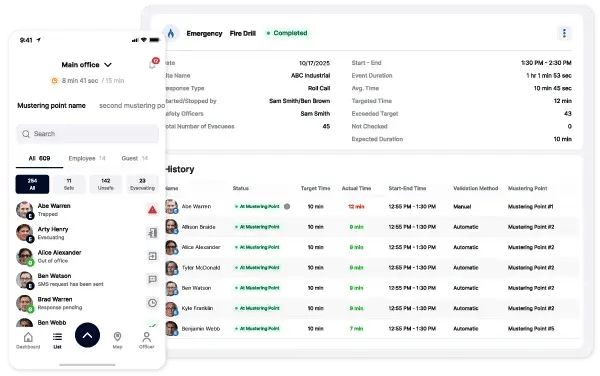Click the 1 hr 1 min 53 sec duration
Viewport: 600px width, 376px height.
click(549, 76)
